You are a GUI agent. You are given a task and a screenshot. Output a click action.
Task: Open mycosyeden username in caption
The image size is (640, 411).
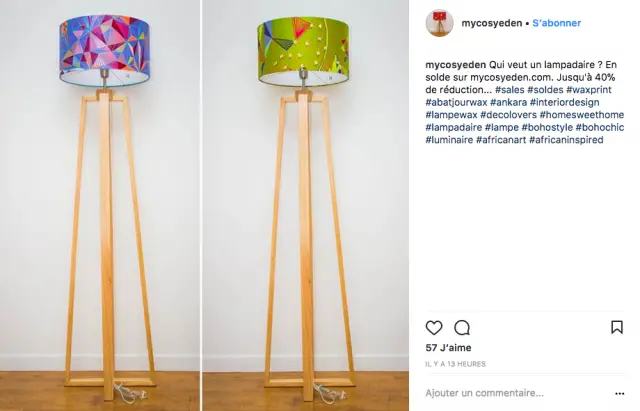456,65
